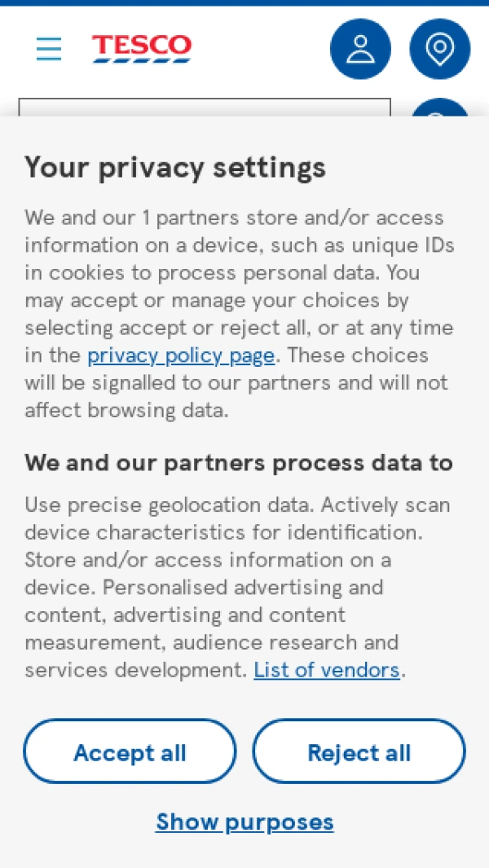Viewport: 489px width, 868px height.
Task: Click the person silhouette in the blue circle
Action: [360, 49]
